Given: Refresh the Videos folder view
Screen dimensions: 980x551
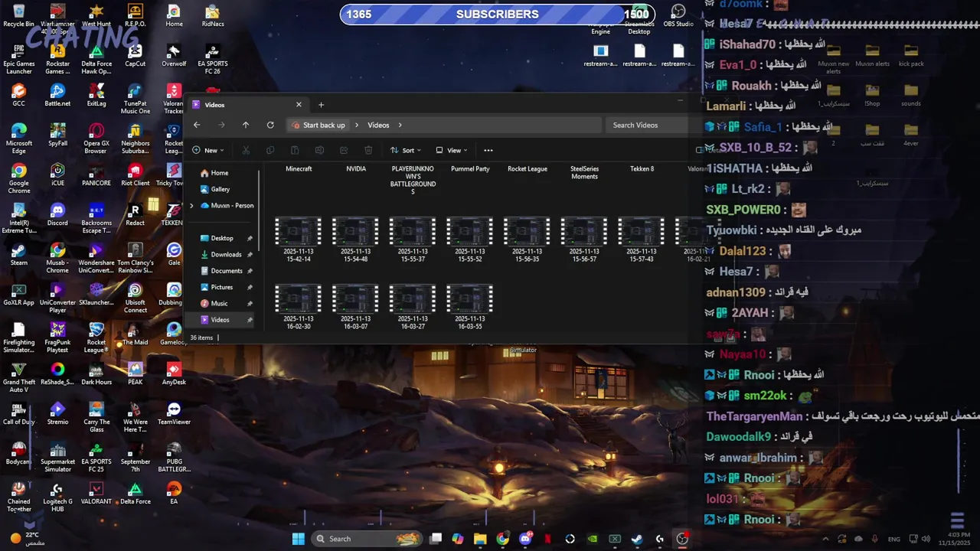Looking at the screenshot, I should point(270,125).
